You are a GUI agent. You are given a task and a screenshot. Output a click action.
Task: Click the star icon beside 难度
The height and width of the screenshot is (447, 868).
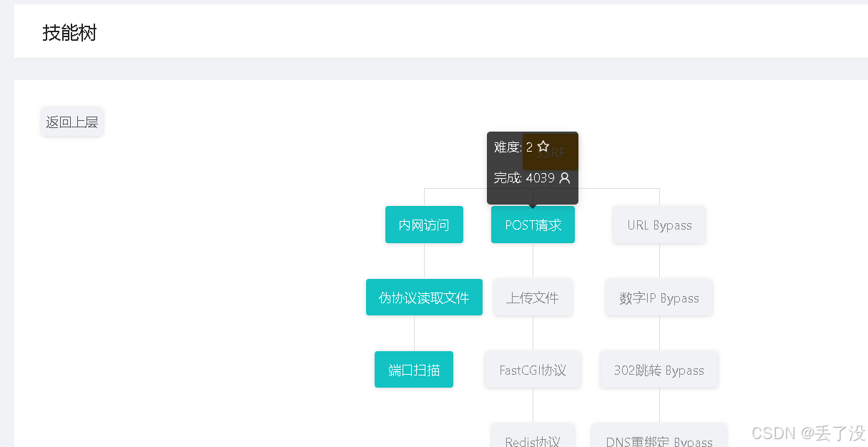[x=543, y=147]
